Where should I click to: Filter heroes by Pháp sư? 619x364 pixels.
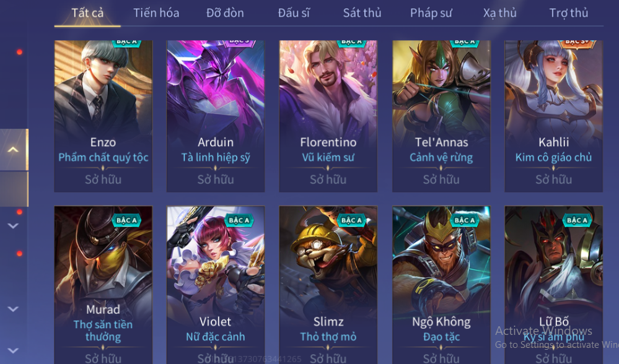click(431, 13)
